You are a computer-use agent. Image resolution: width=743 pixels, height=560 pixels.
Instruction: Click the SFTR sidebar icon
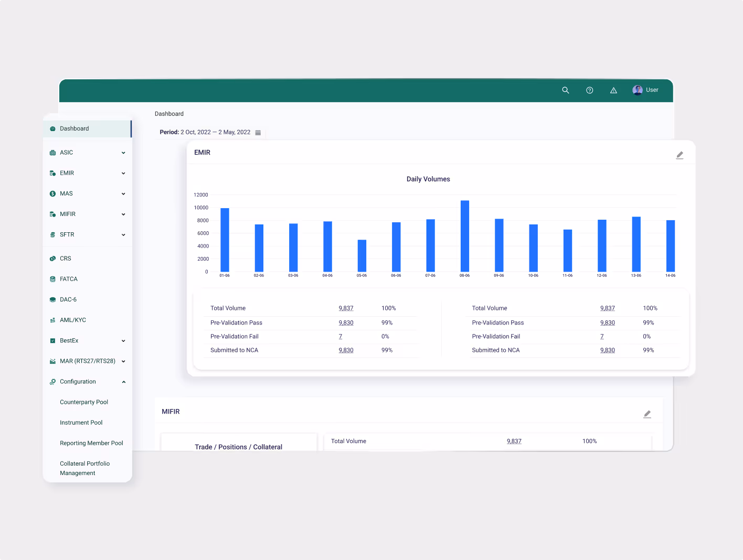[52, 235]
